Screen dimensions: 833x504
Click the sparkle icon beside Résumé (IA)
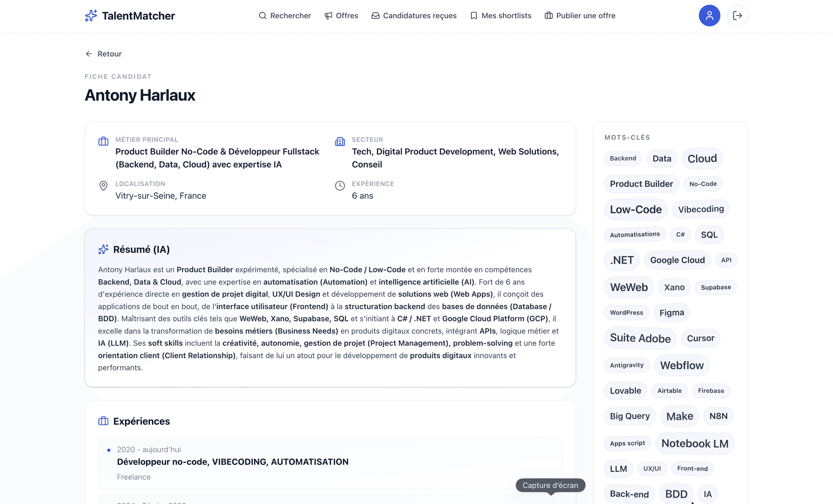pos(103,249)
